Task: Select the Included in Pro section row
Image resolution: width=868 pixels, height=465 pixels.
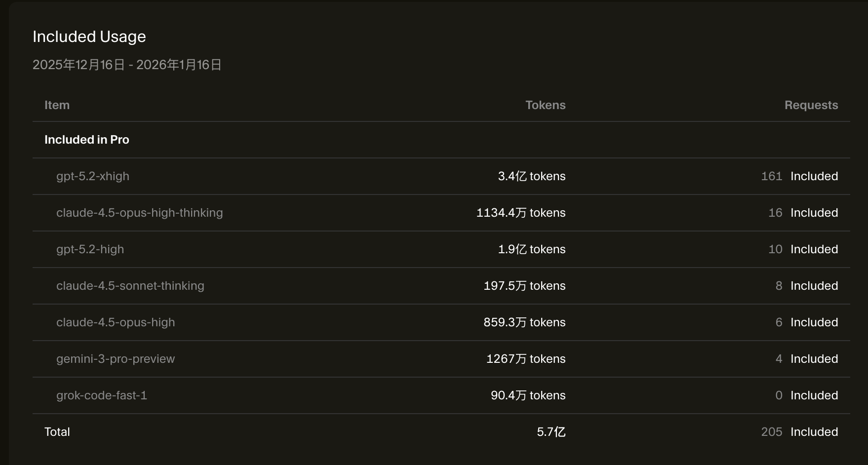Action: click(x=441, y=140)
